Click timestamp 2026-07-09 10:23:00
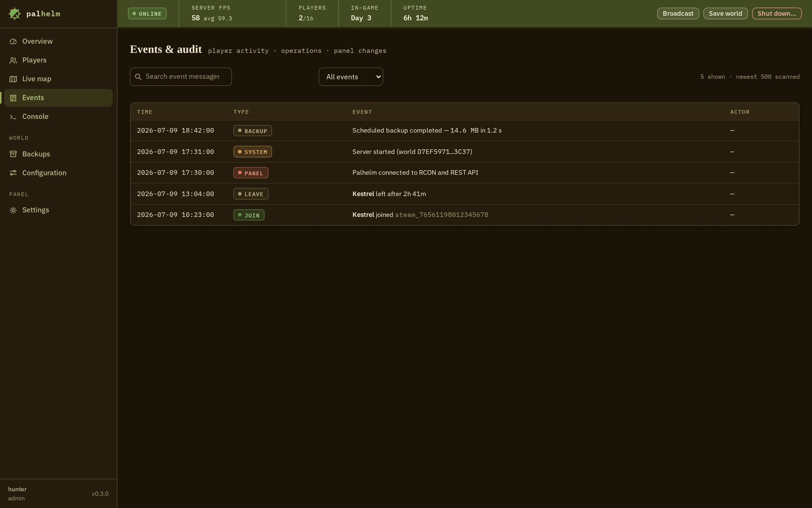The image size is (812, 508). point(176,215)
